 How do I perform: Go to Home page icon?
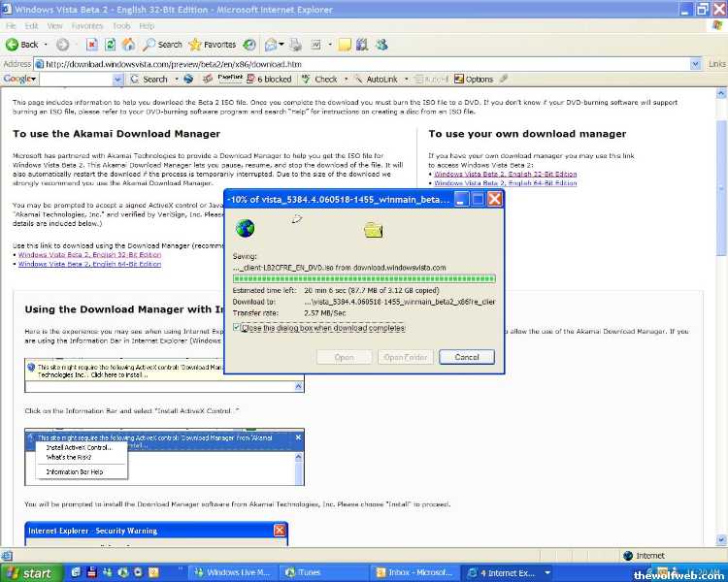point(128,45)
